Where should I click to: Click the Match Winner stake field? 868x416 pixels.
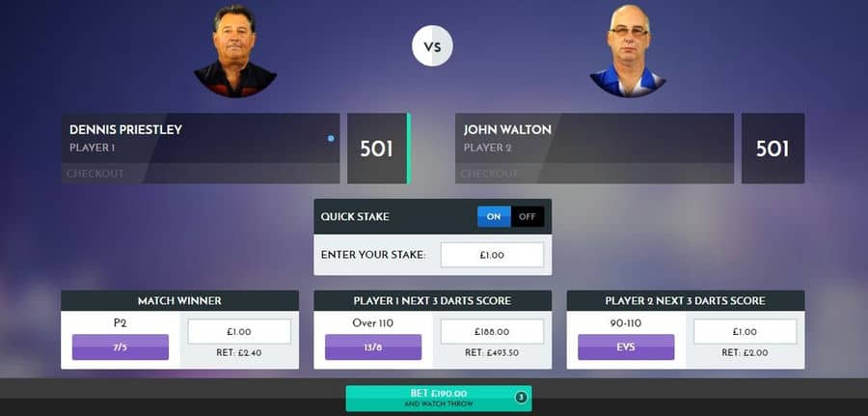pos(239,332)
